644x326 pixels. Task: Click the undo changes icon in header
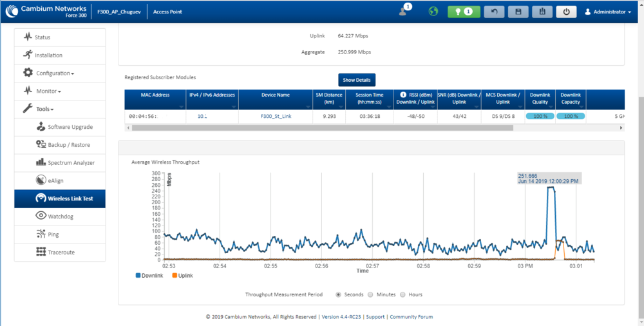click(x=494, y=12)
